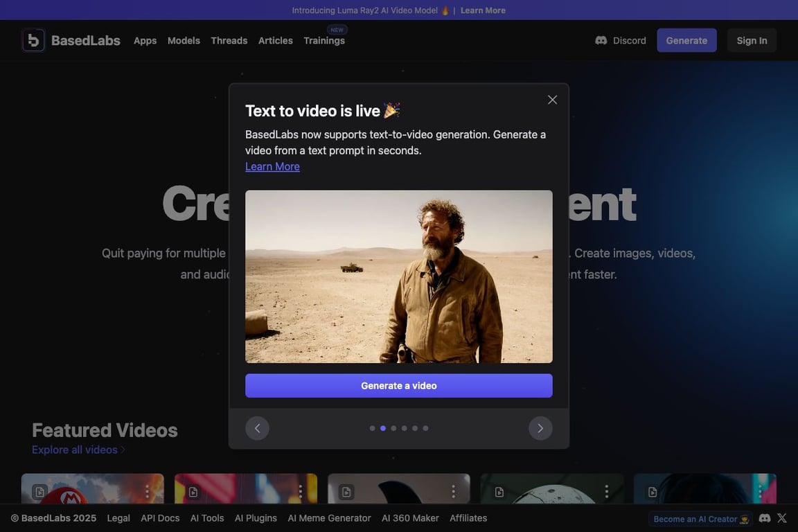Click file icon on Mario video card
The image size is (798, 532).
pyautogui.click(x=39, y=492)
